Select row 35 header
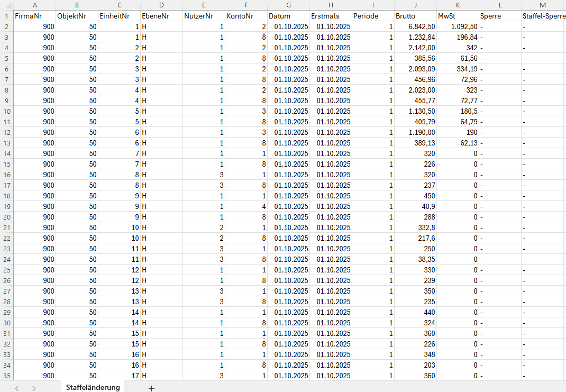This screenshot has width=566, height=392. [6, 376]
